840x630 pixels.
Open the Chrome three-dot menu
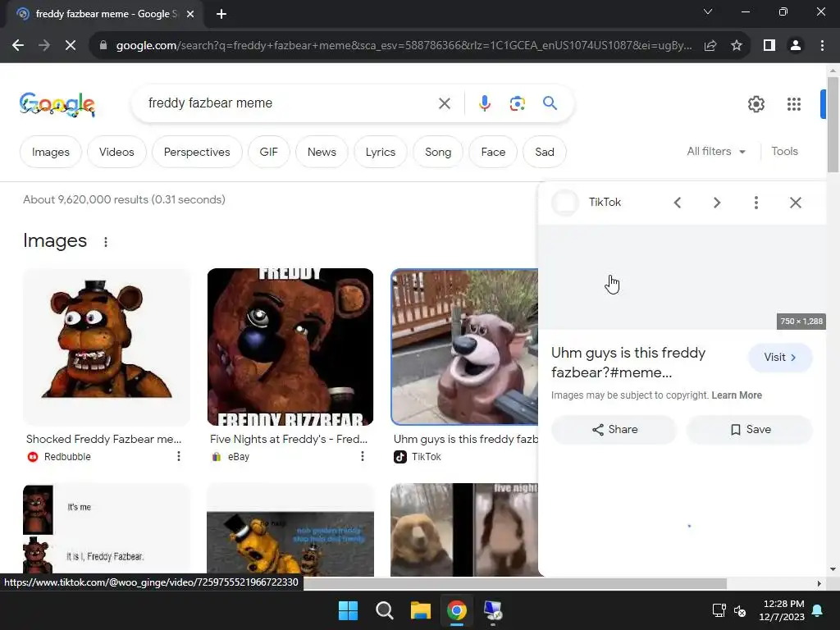click(822, 46)
